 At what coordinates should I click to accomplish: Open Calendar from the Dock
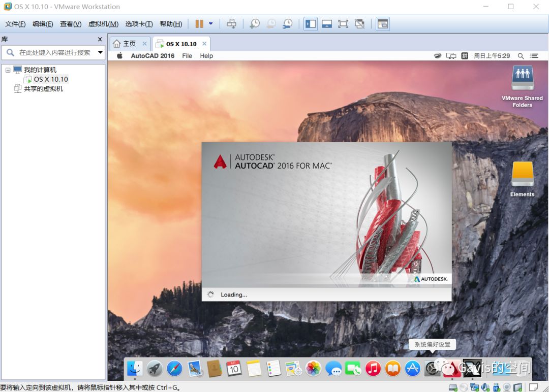[x=234, y=369]
